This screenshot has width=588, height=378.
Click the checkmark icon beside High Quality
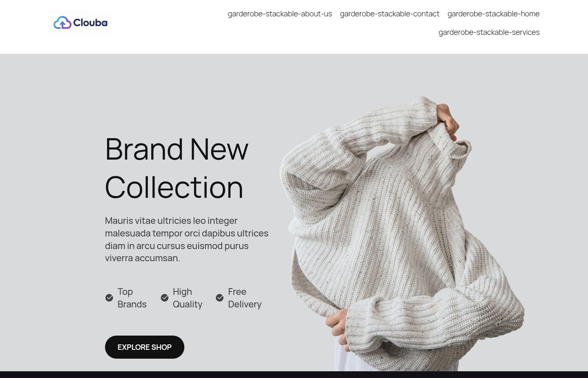point(165,298)
